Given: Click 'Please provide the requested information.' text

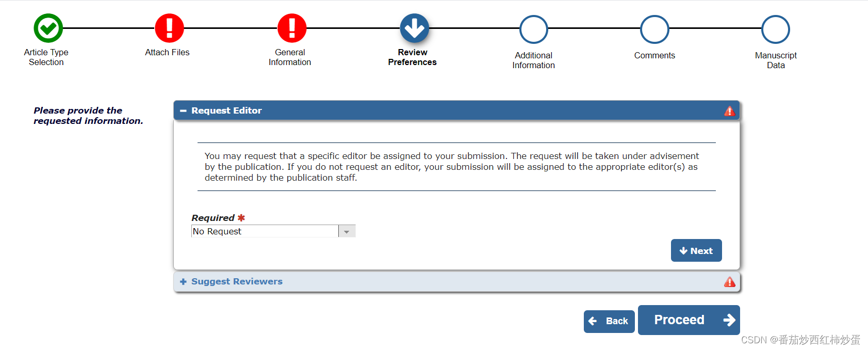Looking at the screenshot, I should [88, 116].
